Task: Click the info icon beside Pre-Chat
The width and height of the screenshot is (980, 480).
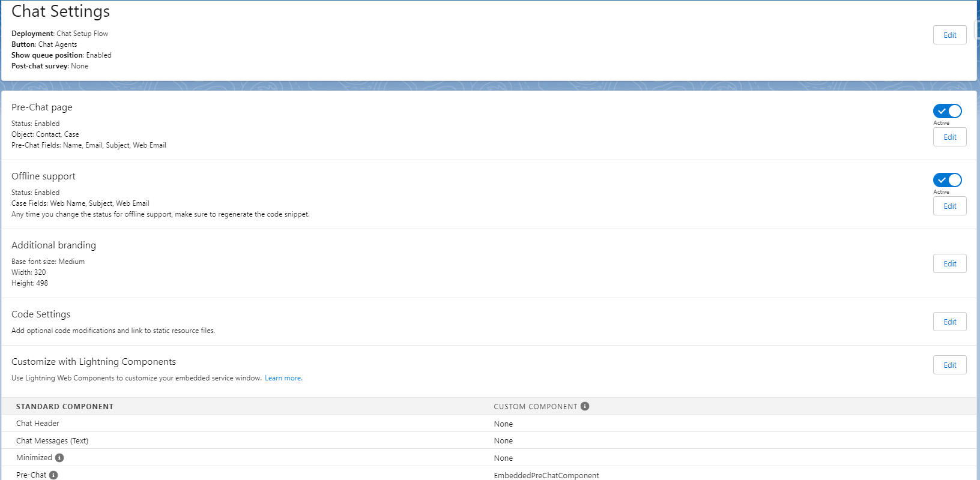Action: point(53,475)
